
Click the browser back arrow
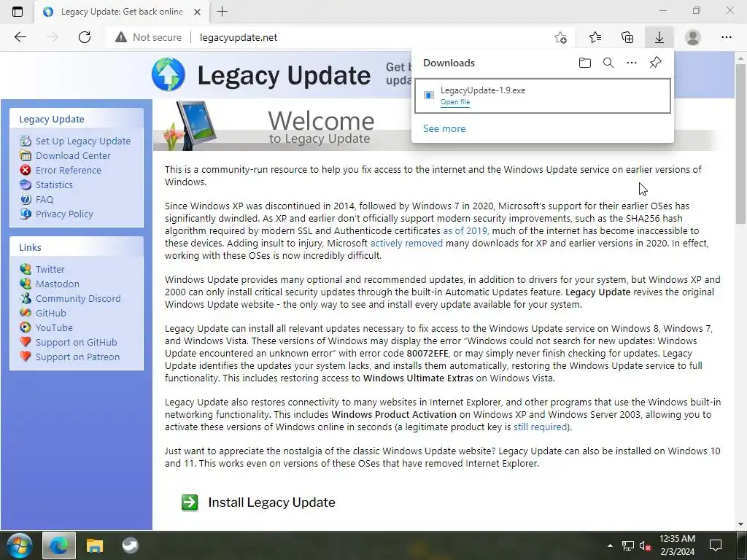[20, 37]
